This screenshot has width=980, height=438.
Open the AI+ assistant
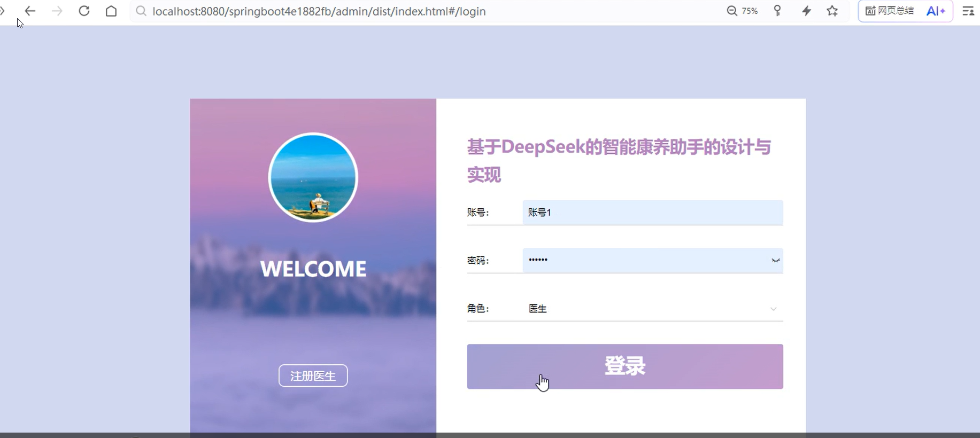(x=936, y=11)
